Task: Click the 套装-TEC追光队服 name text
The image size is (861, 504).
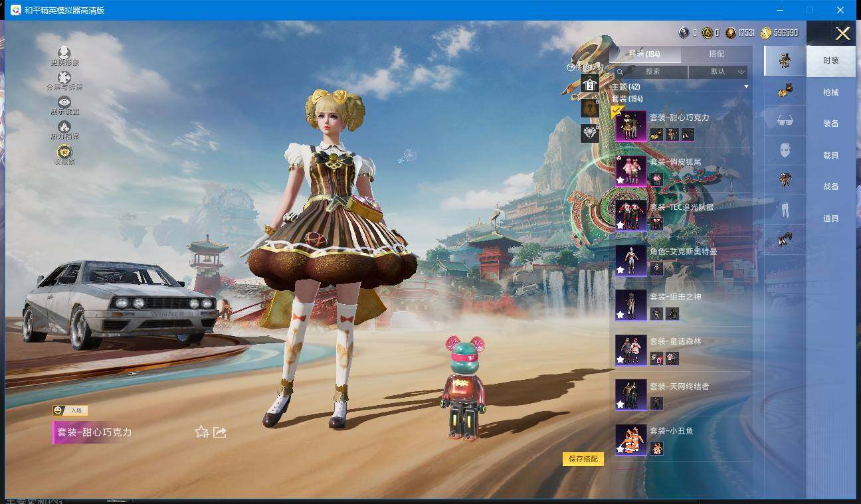Action: tap(682, 207)
